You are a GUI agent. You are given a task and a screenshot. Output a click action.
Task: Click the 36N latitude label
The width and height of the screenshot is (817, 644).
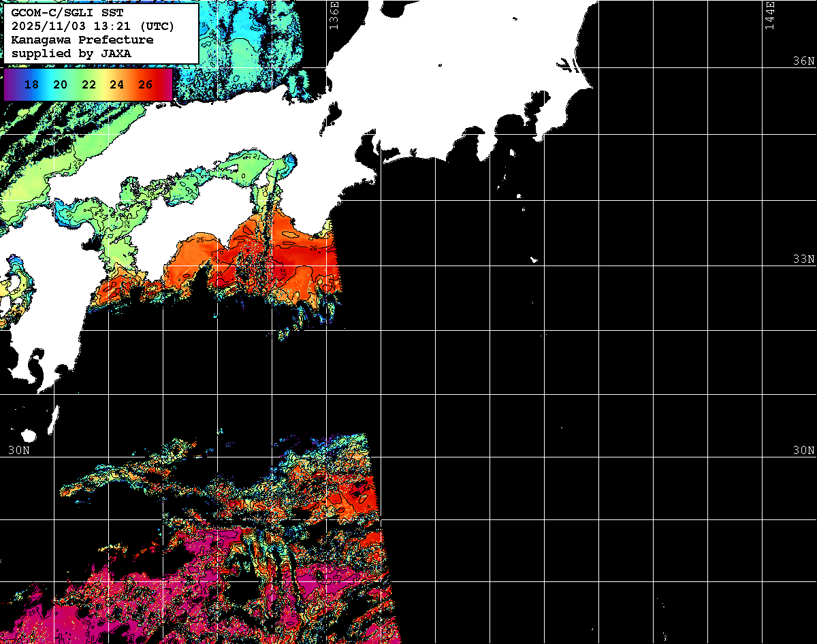[803, 61]
